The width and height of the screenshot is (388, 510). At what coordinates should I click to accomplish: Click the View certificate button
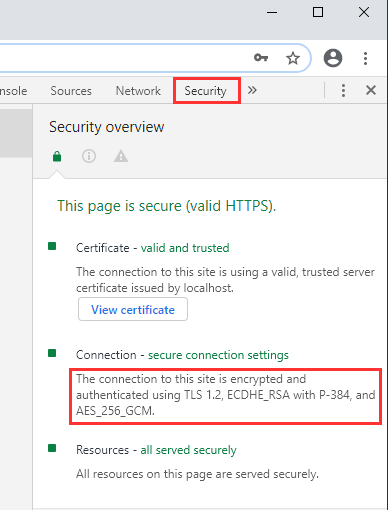(x=133, y=309)
